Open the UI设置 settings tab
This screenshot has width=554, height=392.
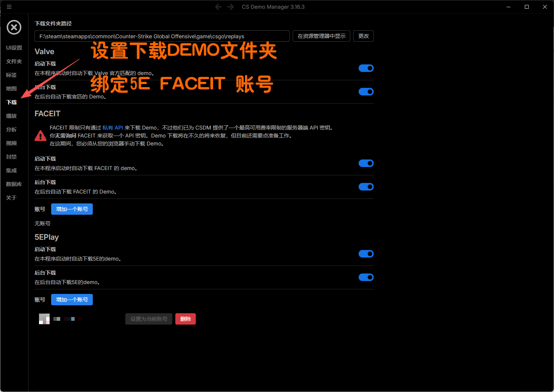(14, 48)
